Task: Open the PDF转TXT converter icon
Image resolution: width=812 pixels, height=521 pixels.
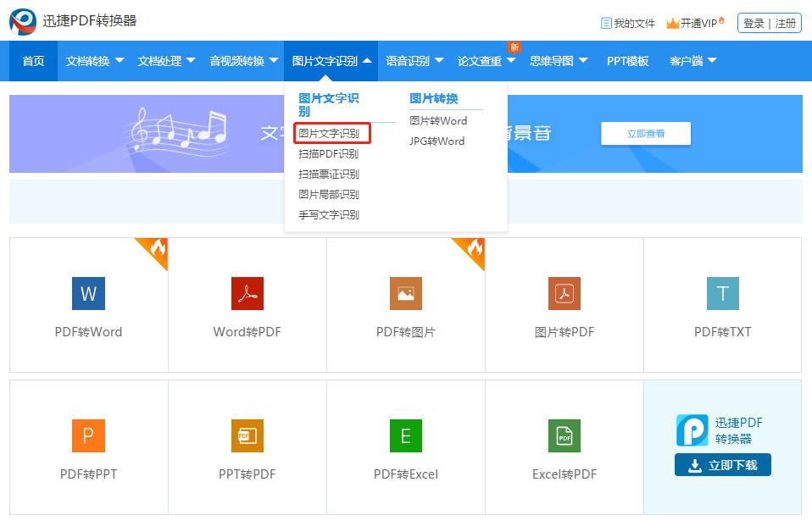Action: 722,293
